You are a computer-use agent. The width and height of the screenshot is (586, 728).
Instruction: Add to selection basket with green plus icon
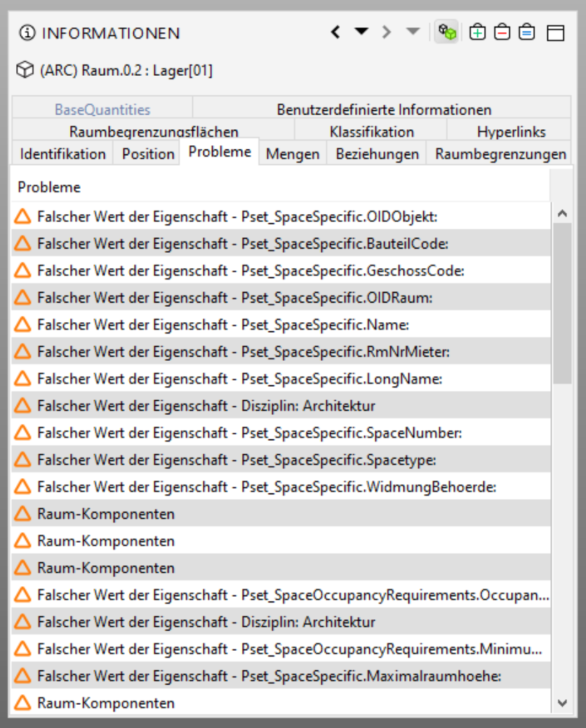[477, 32]
